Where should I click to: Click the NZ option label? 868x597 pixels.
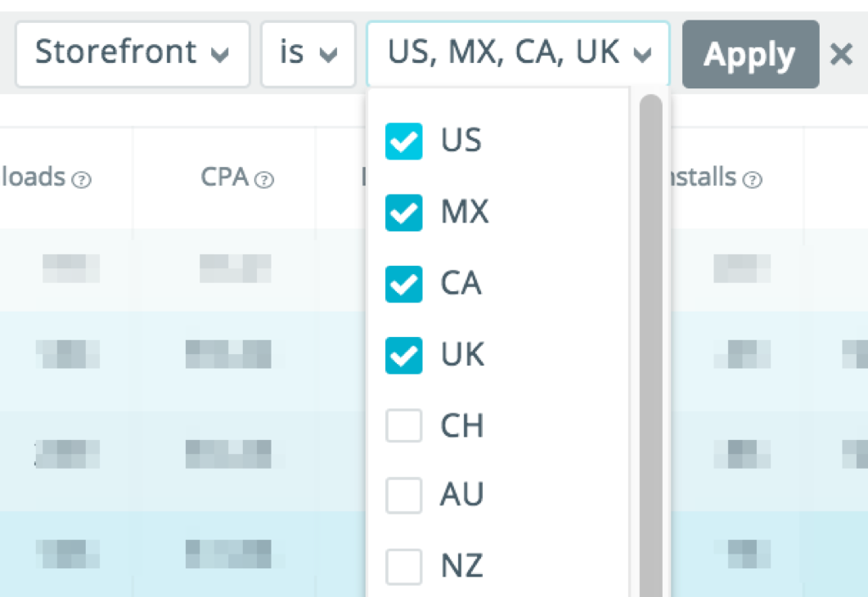461,565
